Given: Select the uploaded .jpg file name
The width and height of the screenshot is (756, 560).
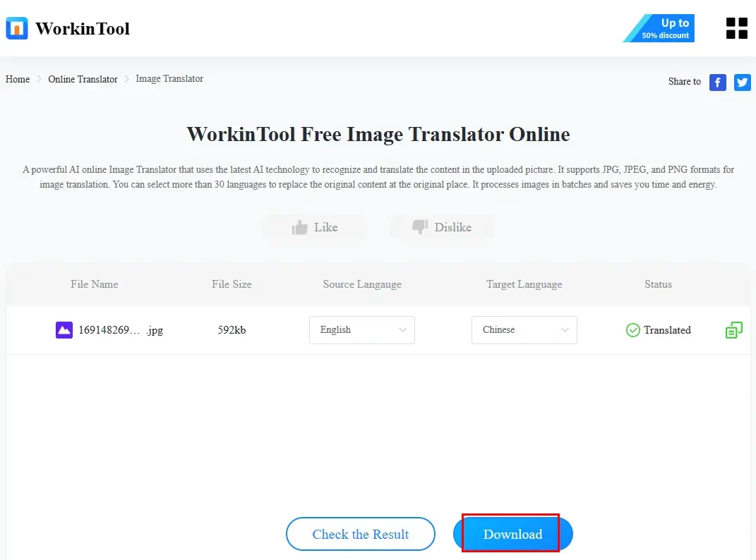Looking at the screenshot, I should click(120, 330).
